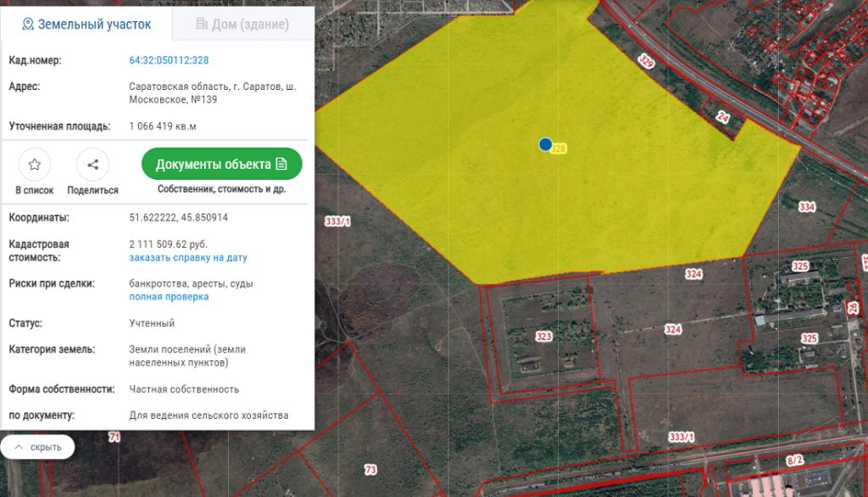Click parcel label 334 on the map
This screenshot has width=868, height=497.
tap(806, 207)
